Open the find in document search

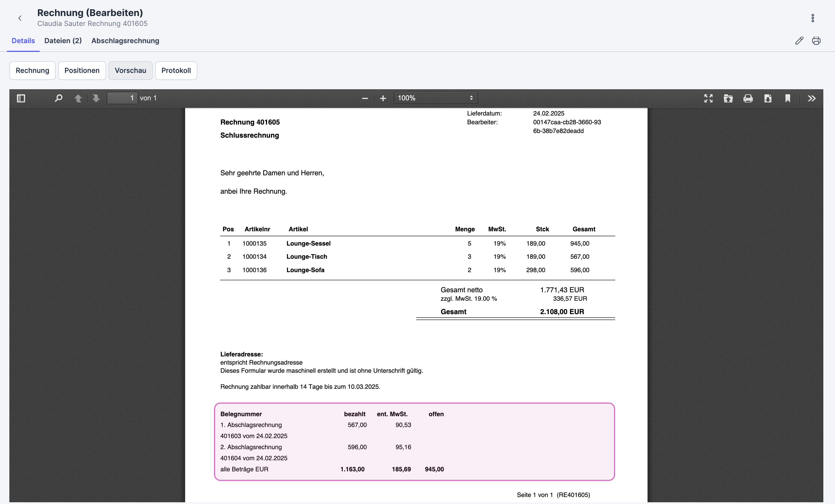click(x=58, y=98)
